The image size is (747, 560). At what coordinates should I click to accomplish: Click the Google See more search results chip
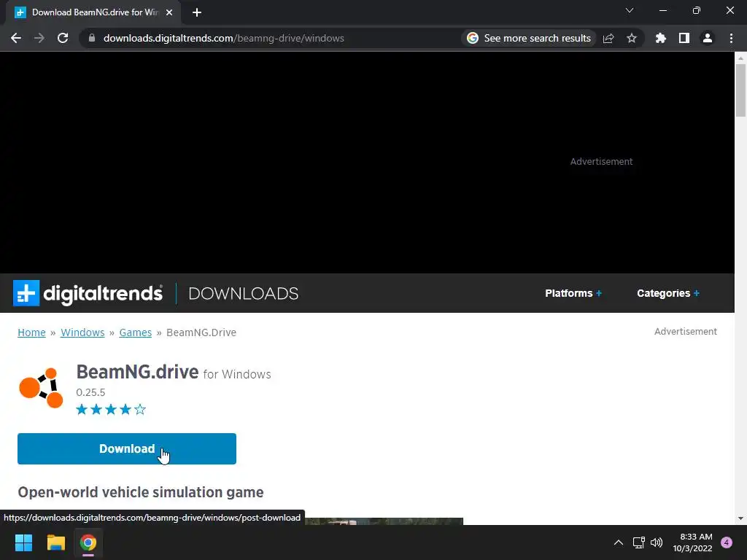click(529, 38)
